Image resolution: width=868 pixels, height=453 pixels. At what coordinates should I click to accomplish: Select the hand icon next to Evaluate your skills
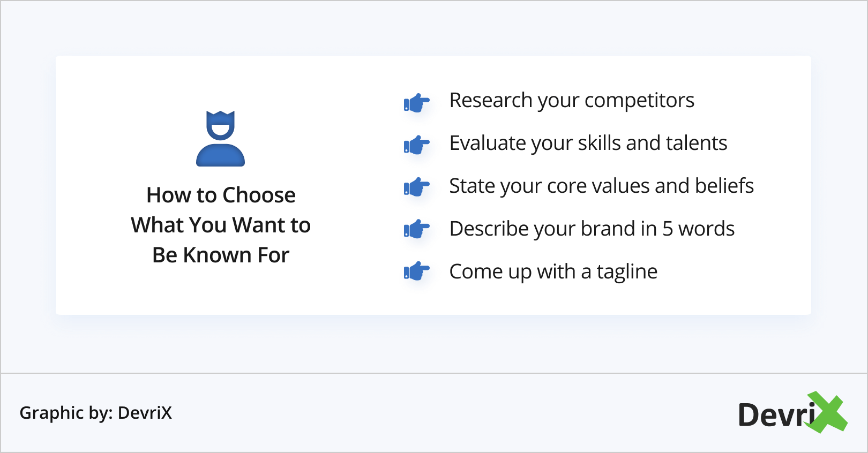[x=416, y=145]
